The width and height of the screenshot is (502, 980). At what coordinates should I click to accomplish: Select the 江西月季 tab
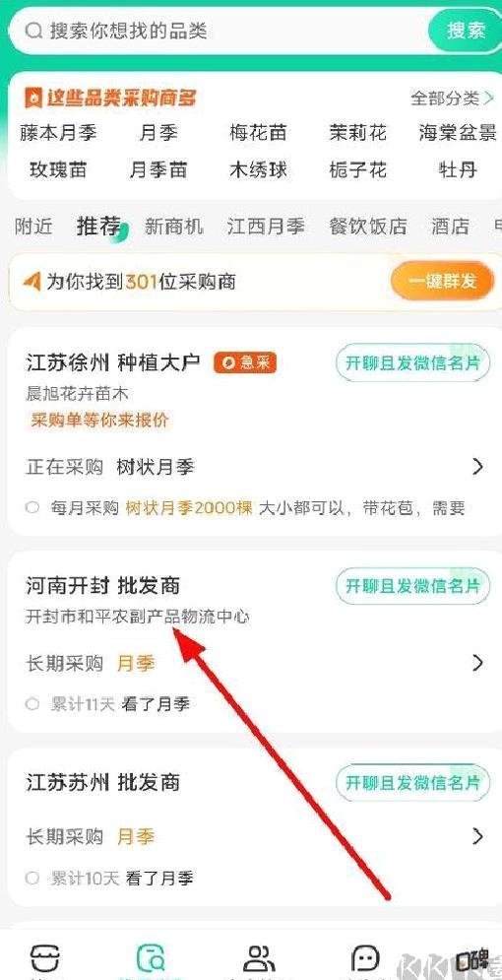266,226
